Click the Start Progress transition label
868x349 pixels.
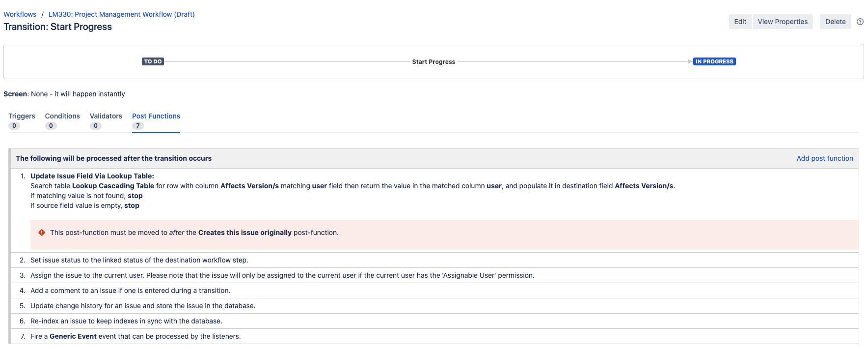tap(433, 62)
